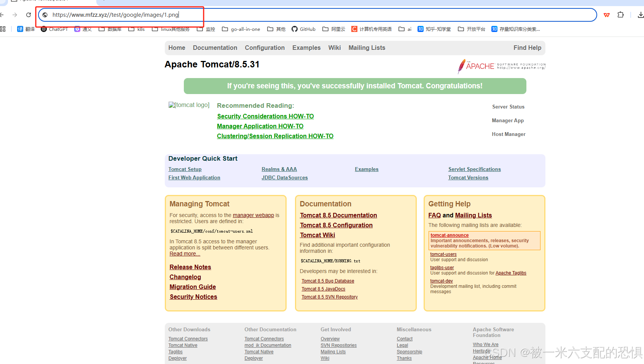This screenshot has height=364, width=644.
Task: Open the linux其他服务 bookmark folder
Action: [171, 29]
